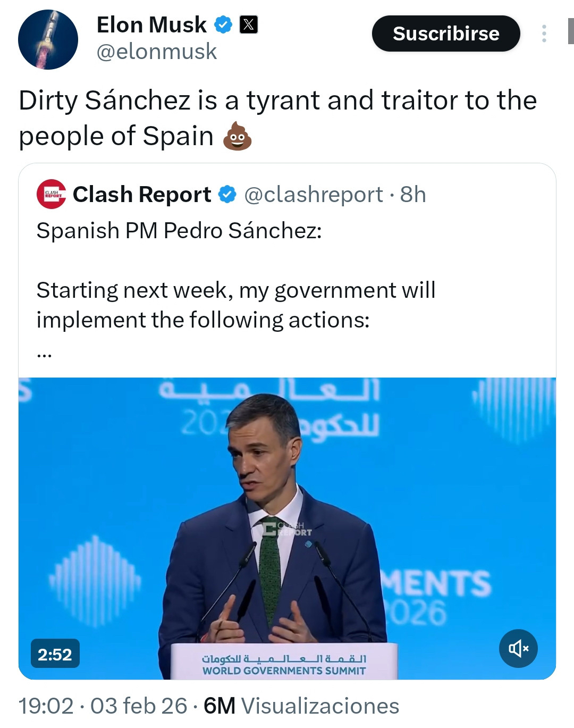Click the blue verified badge beside Elon Musk
The height and width of the screenshot is (728, 574).
223,24
